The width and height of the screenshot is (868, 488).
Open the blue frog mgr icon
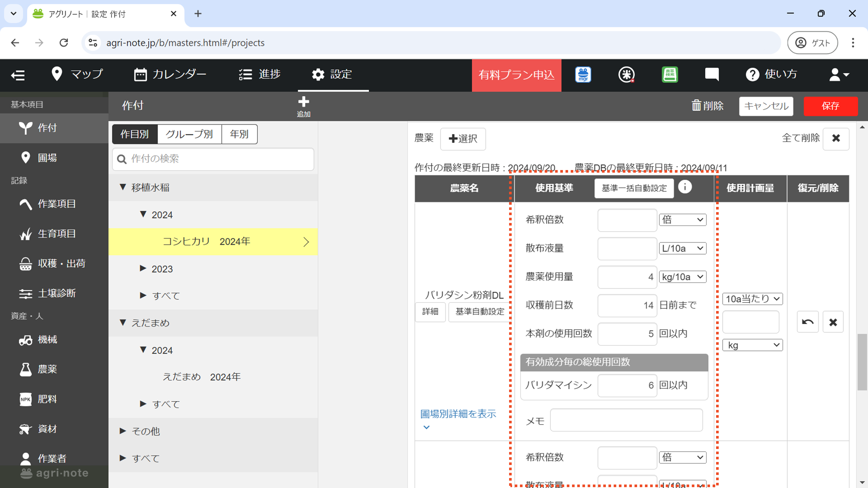click(x=583, y=75)
